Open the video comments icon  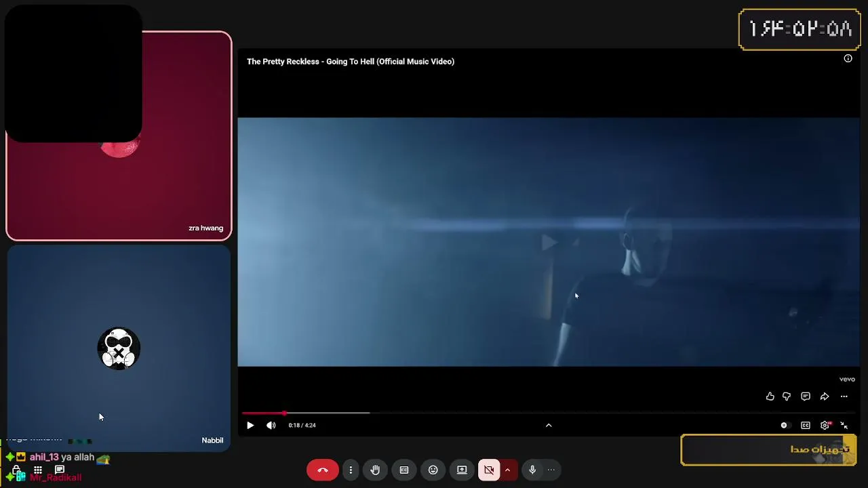click(x=806, y=396)
